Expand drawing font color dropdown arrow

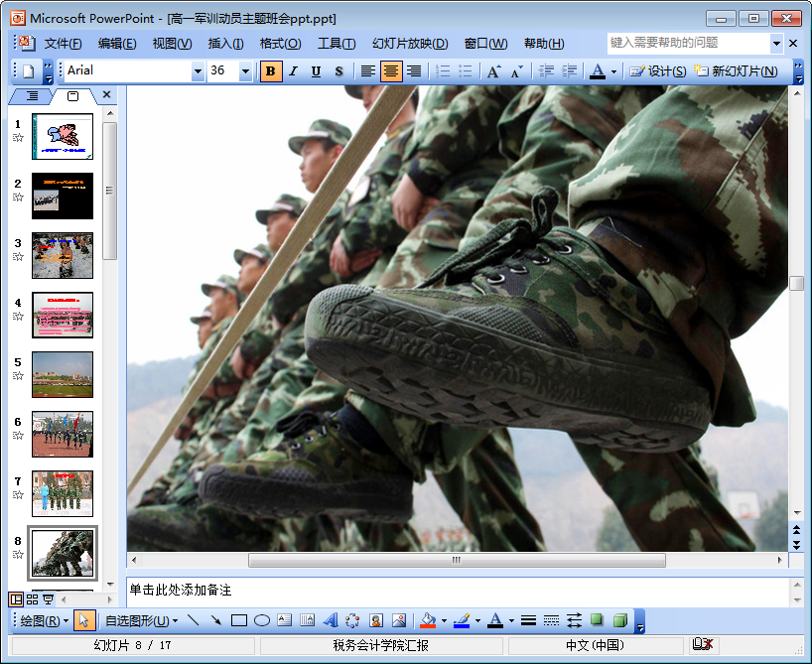(511, 620)
